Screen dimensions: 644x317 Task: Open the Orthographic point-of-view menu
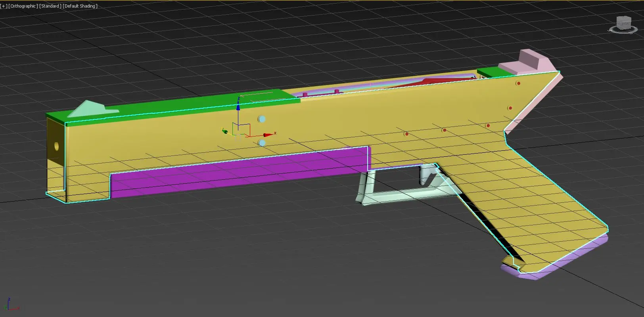23,6
